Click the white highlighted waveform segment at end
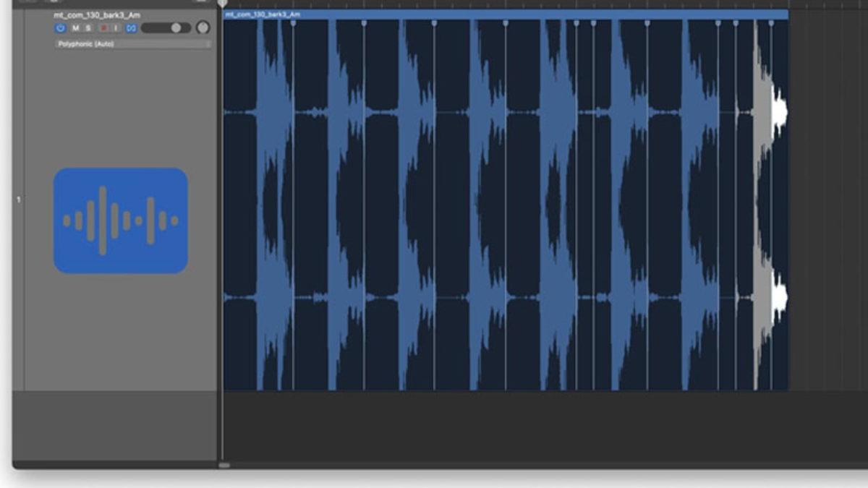Screen dimensions: 868x488 pyautogui.click(x=778, y=114)
